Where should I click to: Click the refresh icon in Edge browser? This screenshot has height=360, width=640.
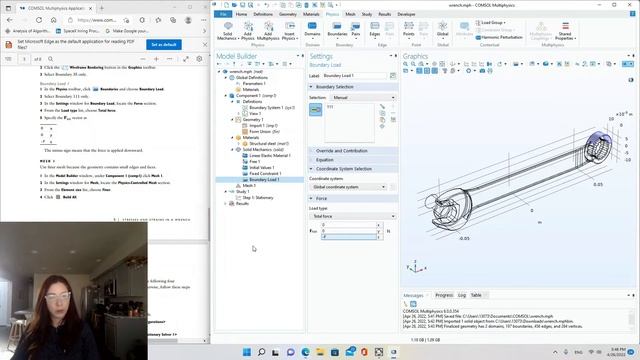coord(39,20)
